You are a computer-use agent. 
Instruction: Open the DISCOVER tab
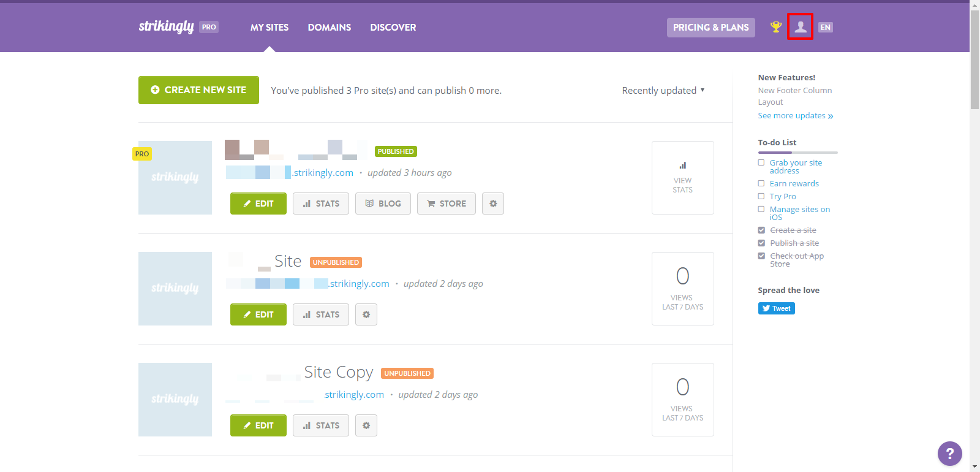(x=393, y=27)
